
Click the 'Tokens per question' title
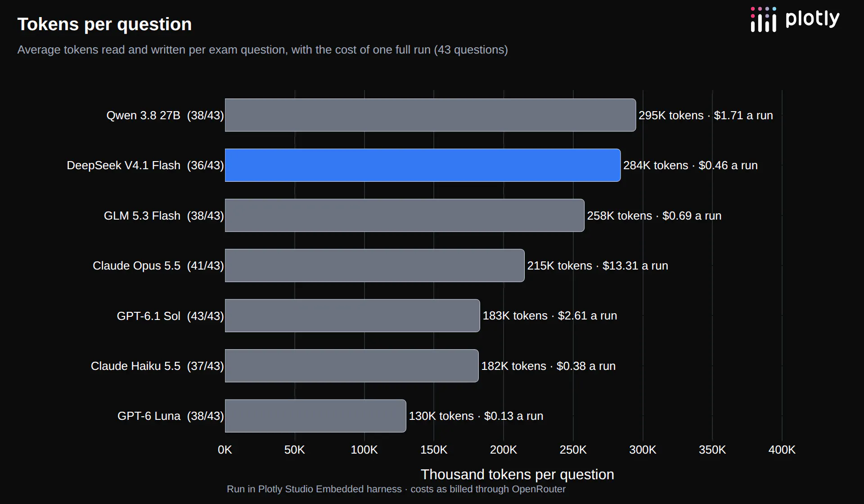104,24
